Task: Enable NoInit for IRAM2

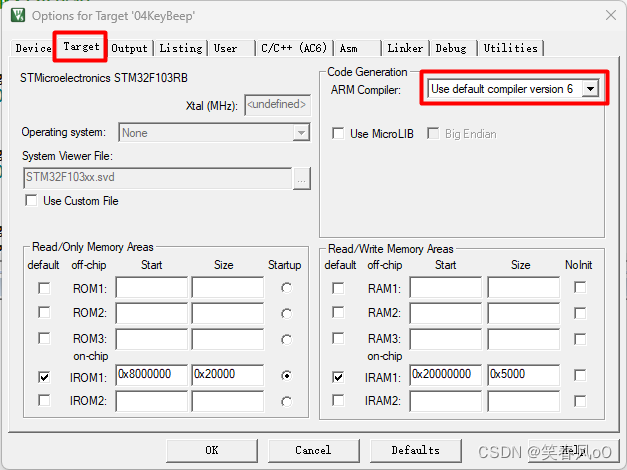Action: coord(580,401)
